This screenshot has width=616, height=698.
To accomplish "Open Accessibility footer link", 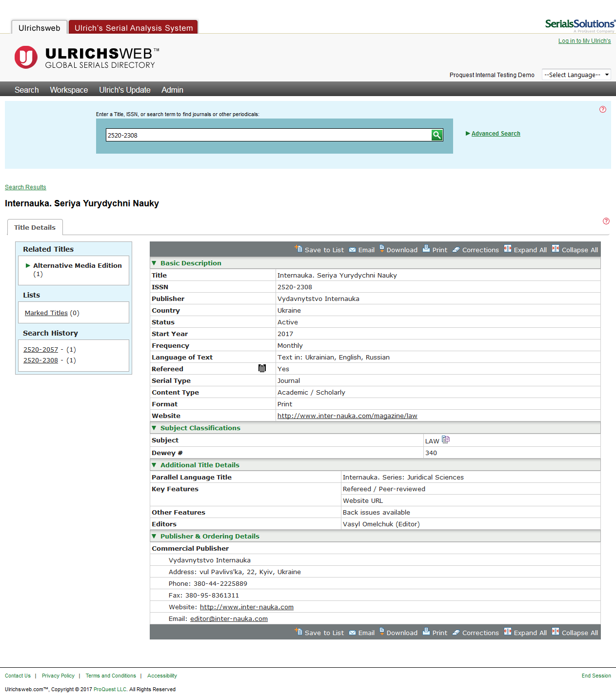I will click(x=162, y=676).
